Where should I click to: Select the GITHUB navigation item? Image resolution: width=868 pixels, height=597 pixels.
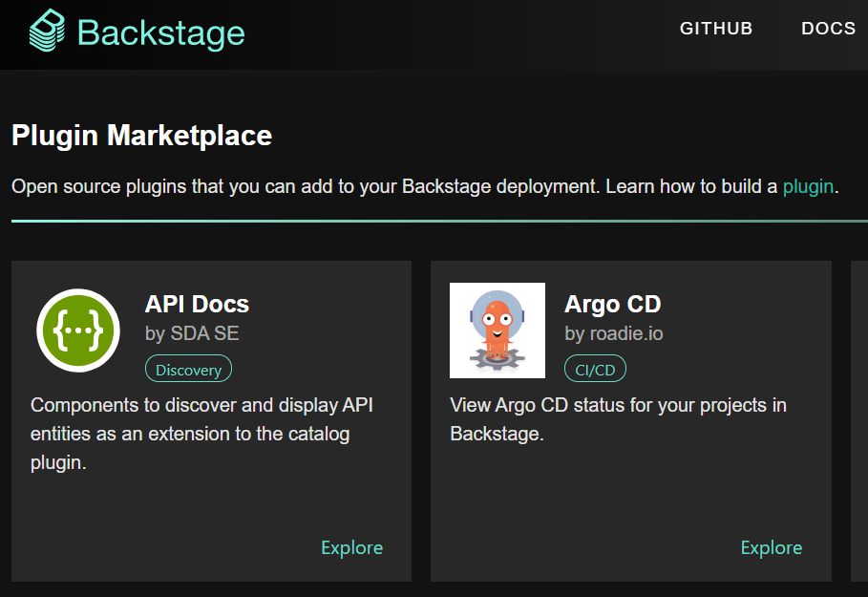(x=716, y=29)
